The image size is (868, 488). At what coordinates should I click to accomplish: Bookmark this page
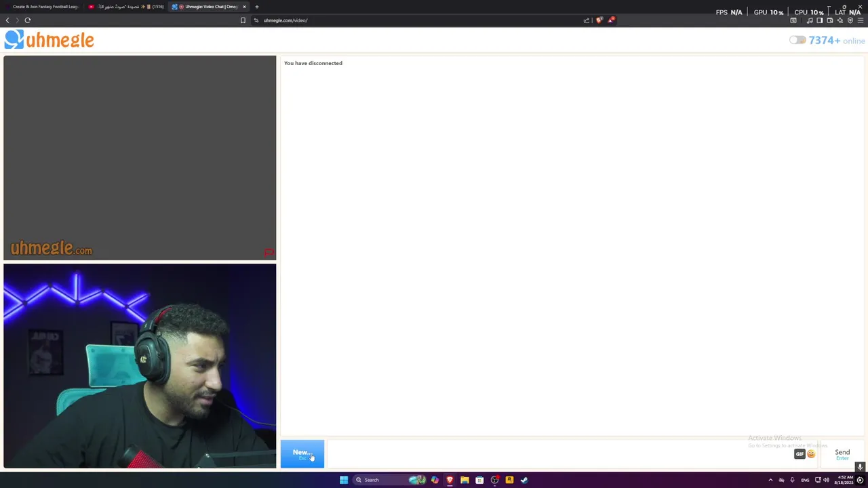[x=243, y=20]
